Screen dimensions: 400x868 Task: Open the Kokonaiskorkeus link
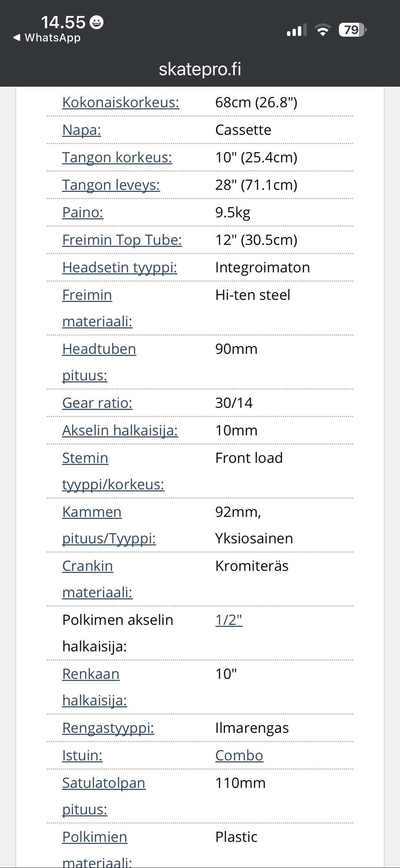tap(120, 102)
